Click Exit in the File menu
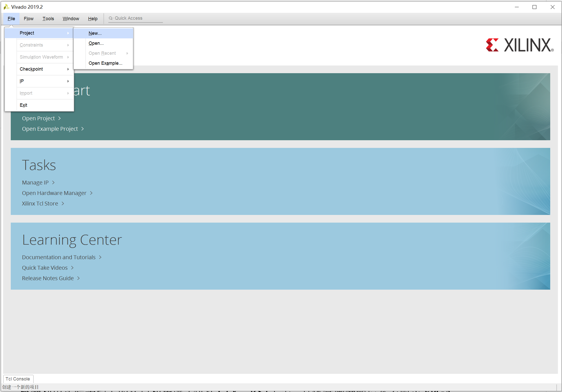562x392 pixels. tap(23, 105)
